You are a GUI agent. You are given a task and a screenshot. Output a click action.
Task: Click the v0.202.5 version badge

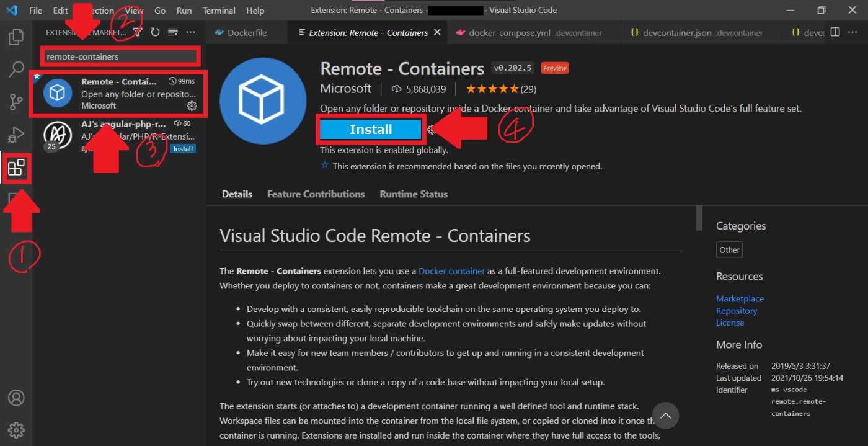coord(513,68)
